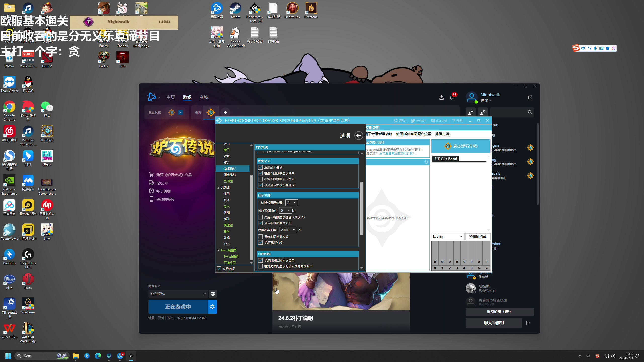
Task: Open game settings gear next to 正在游戏中
Action: tap(212, 307)
